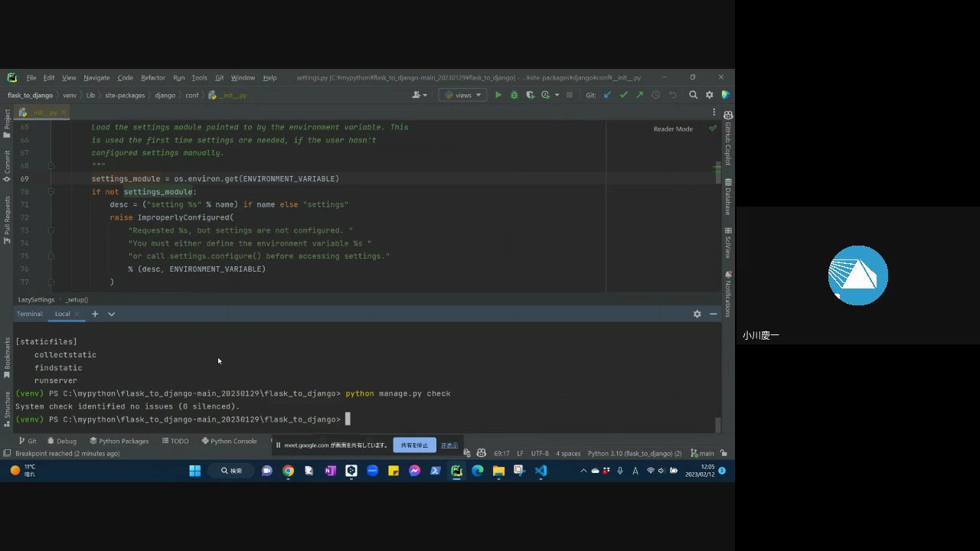Click the terminal vertical scrollbar
The image size is (980, 551).
(717, 425)
